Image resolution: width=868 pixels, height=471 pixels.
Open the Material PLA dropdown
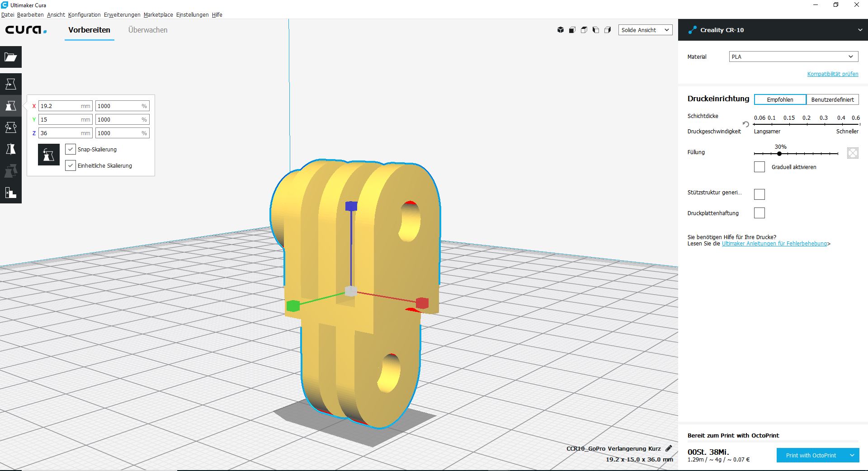click(x=793, y=57)
